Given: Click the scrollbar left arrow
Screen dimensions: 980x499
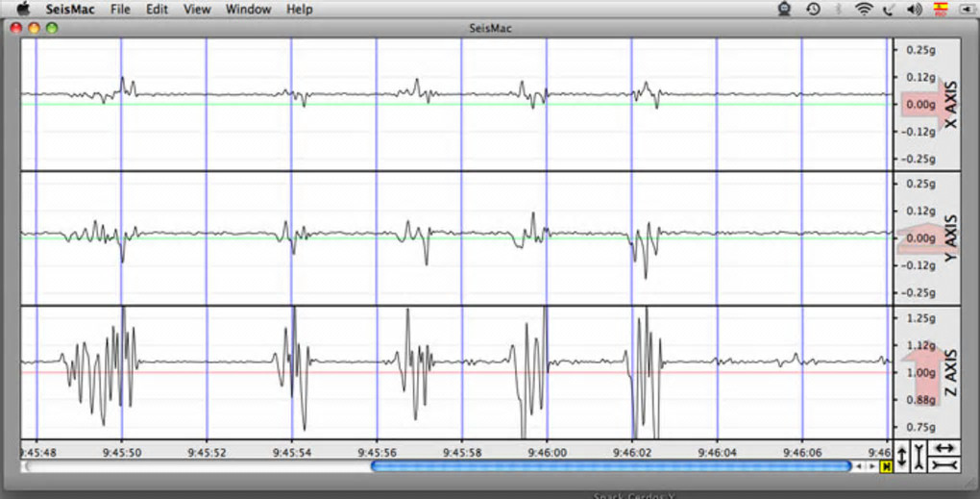Looking at the screenshot, I should pos(860,466).
